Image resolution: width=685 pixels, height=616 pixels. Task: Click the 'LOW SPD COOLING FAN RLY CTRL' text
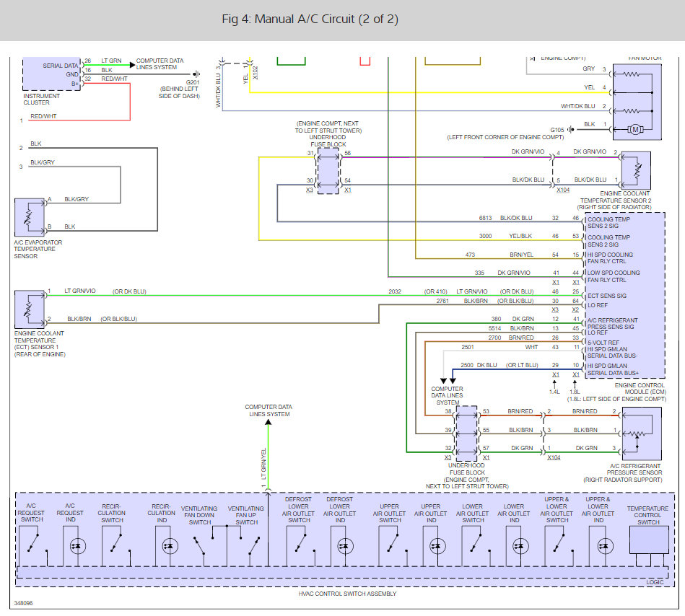(614, 276)
